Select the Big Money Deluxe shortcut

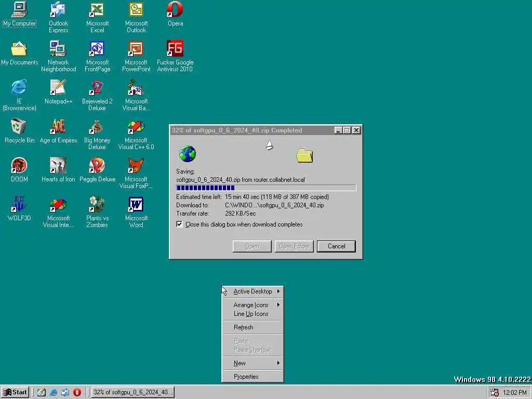pos(97,134)
